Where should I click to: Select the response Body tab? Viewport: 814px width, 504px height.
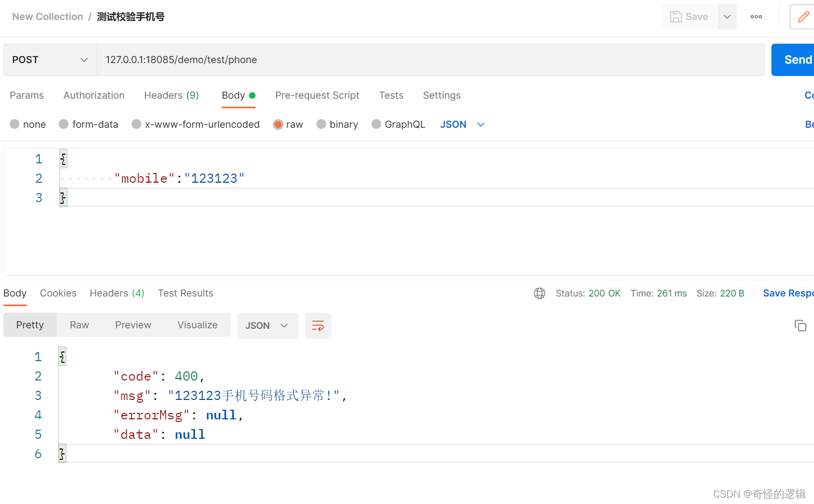coord(15,293)
